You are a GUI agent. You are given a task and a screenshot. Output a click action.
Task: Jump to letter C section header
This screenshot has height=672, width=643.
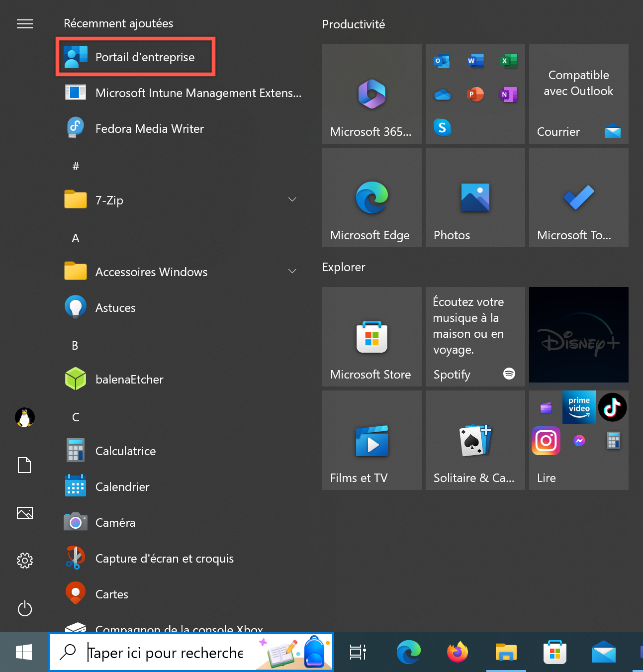(x=76, y=417)
